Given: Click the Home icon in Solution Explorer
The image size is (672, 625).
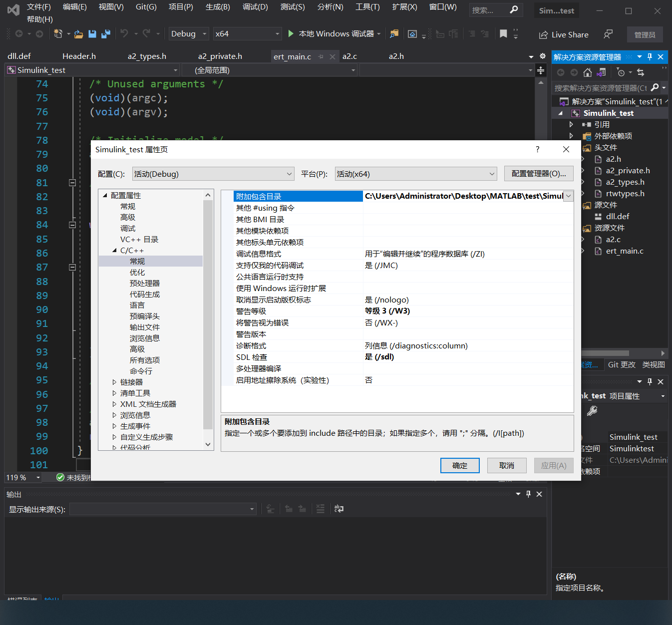Looking at the screenshot, I should click(x=588, y=72).
